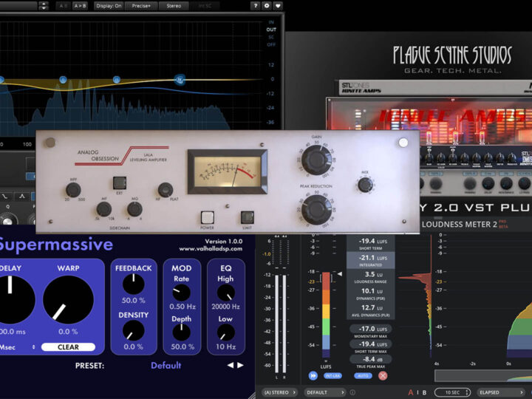The image size is (532, 399).
Task: Click the EQ Low knob in Supermassive
Action: pos(225,332)
